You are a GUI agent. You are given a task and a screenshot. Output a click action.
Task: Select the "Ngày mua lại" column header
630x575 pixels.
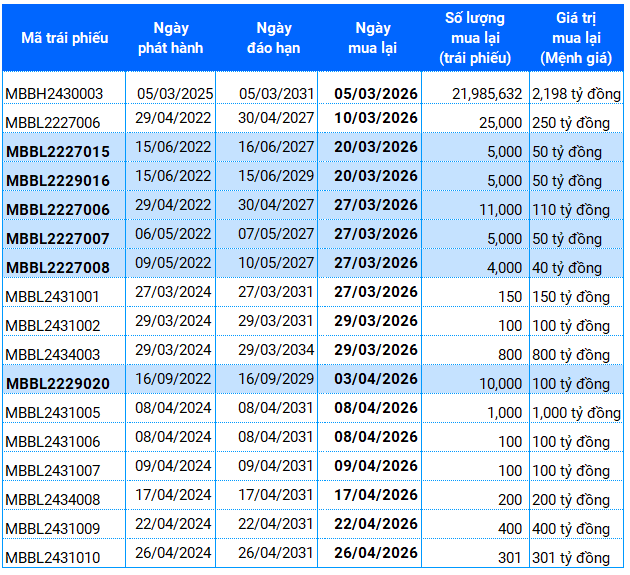pyautogui.click(x=370, y=37)
